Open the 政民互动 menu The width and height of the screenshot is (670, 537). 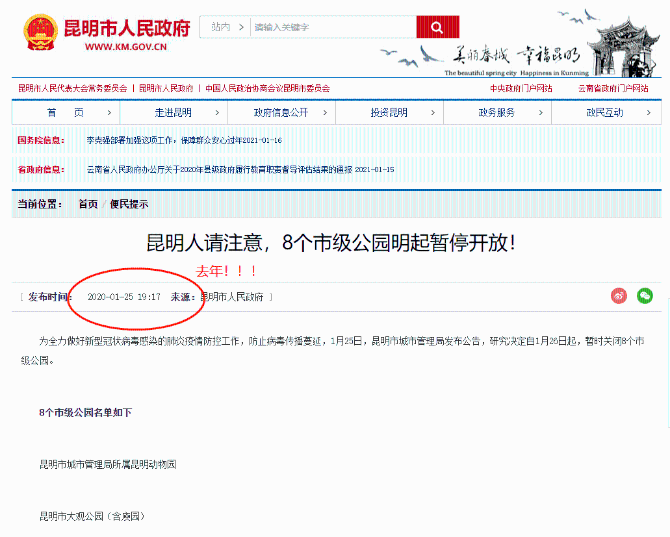604,112
